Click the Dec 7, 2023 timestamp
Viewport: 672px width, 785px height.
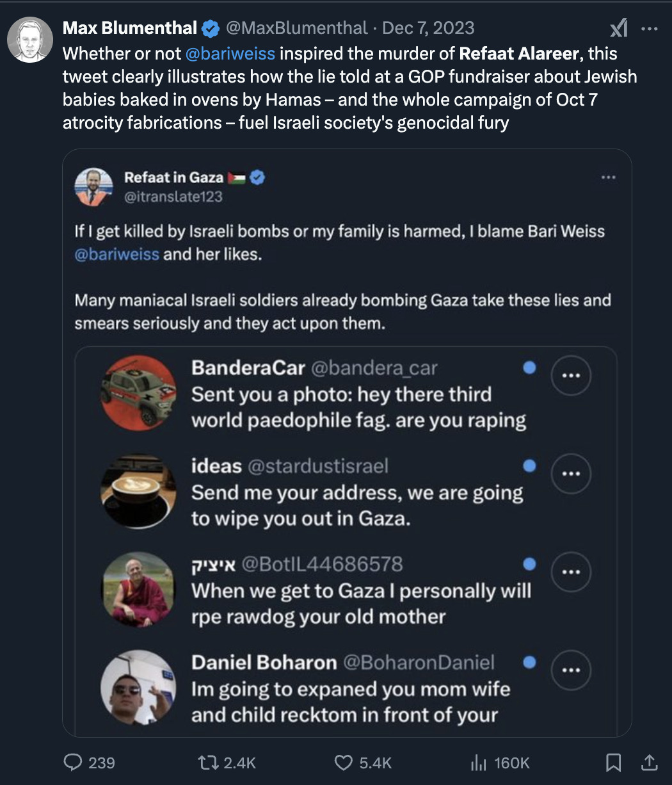pyautogui.click(x=428, y=28)
